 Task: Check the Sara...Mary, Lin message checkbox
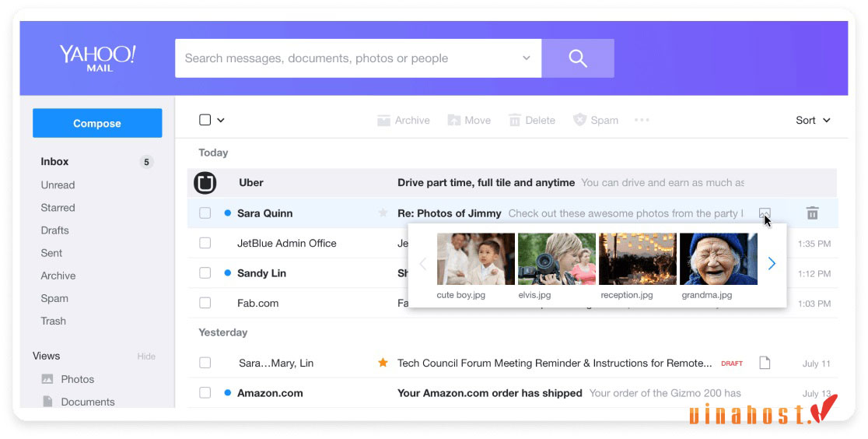[205, 363]
